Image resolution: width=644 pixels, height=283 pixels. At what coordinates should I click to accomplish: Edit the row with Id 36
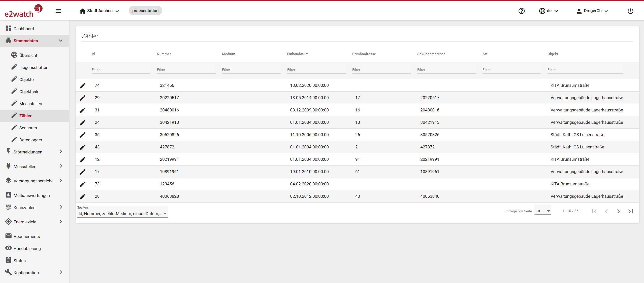coord(83,135)
